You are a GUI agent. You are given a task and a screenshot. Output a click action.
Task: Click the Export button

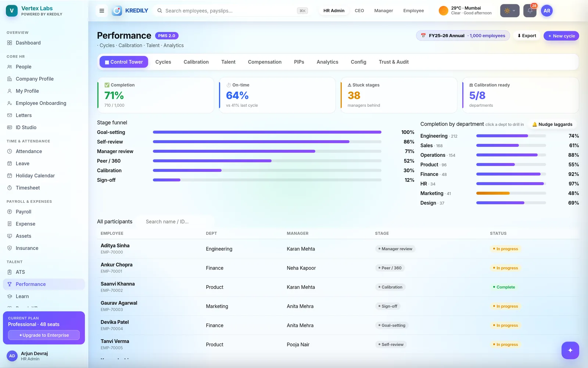point(527,36)
